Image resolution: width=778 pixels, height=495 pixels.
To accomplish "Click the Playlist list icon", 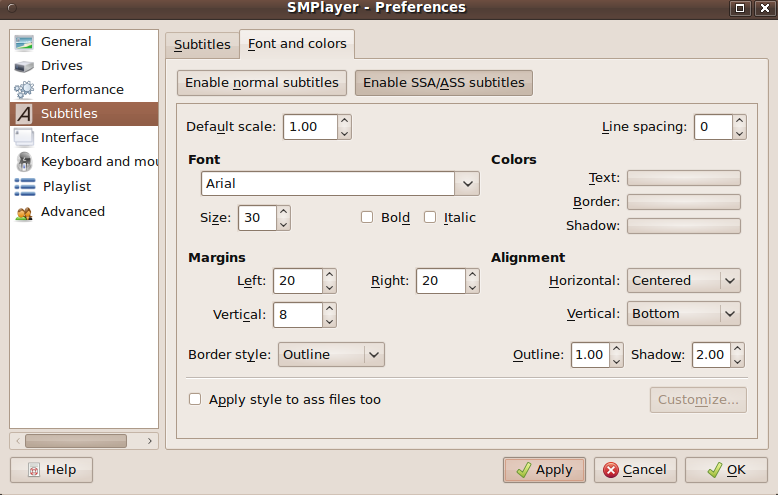I will 25,186.
